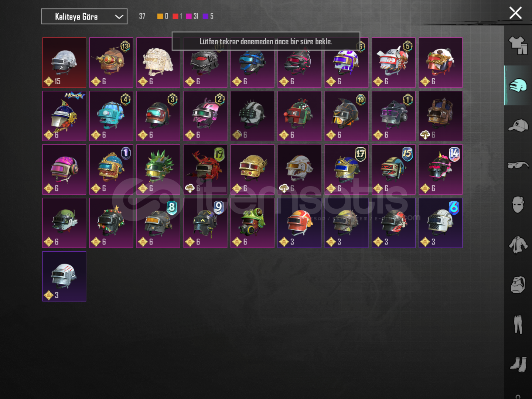This screenshot has height=399, width=532.
Task: Pick the green frog helmet skin
Action: 252,223
